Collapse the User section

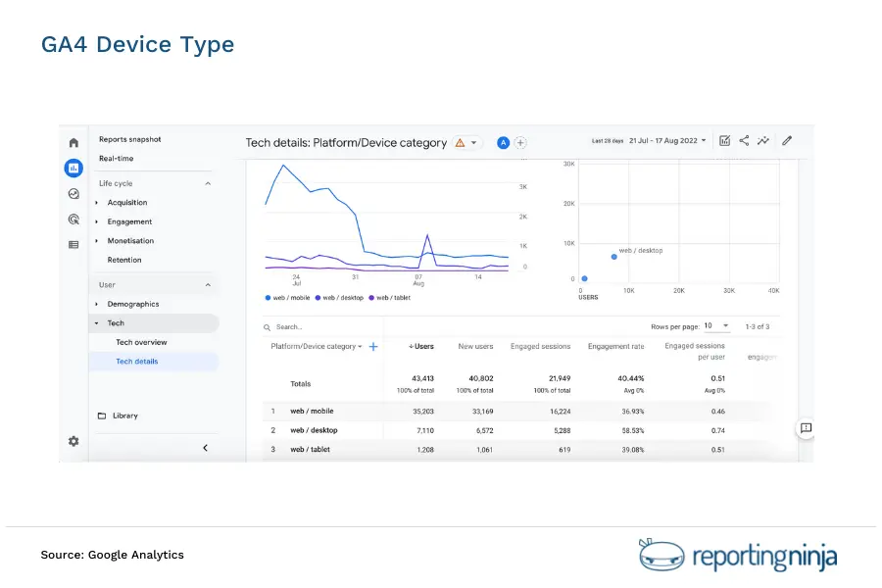coord(208,285)
